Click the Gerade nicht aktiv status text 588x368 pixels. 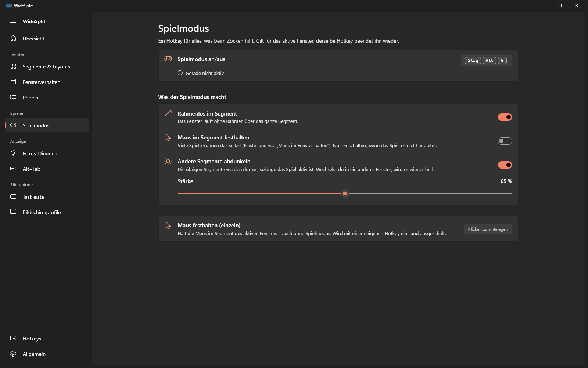(205, 73)
